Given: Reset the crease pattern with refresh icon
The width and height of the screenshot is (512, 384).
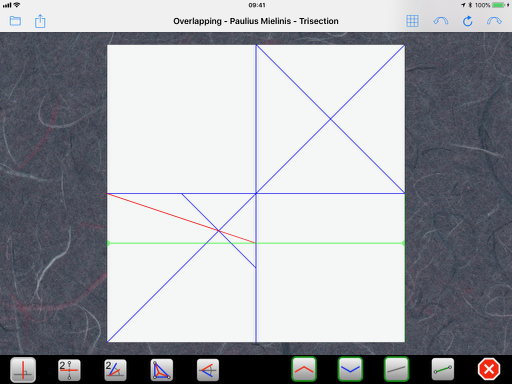Looking at the screenshot, I should [468, 21].
